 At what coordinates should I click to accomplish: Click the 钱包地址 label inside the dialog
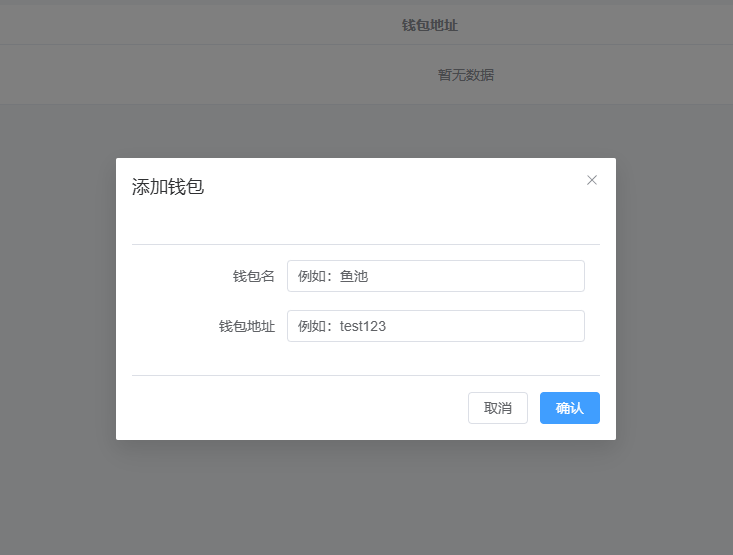(x=246, y=326)
